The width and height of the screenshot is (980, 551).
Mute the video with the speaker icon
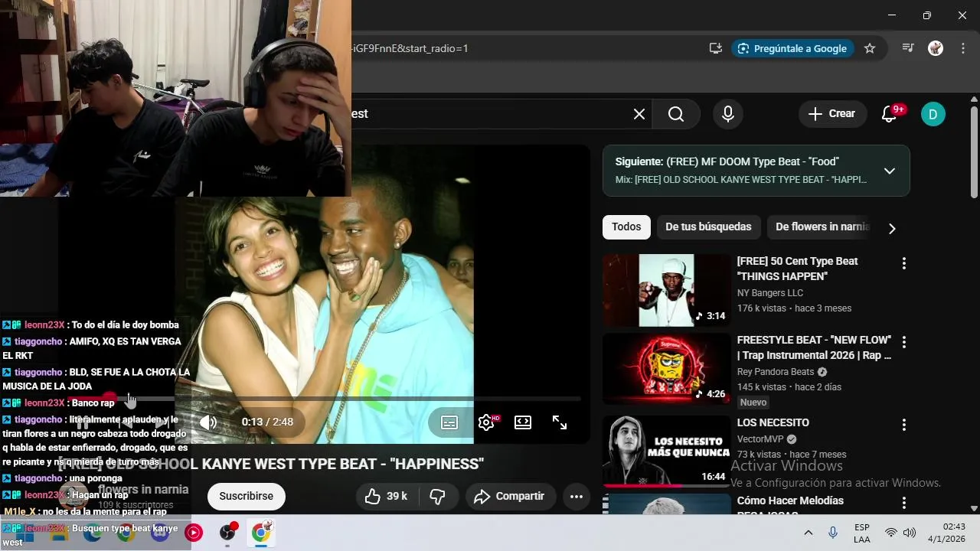pyautogui.click(x=208, y=422)
